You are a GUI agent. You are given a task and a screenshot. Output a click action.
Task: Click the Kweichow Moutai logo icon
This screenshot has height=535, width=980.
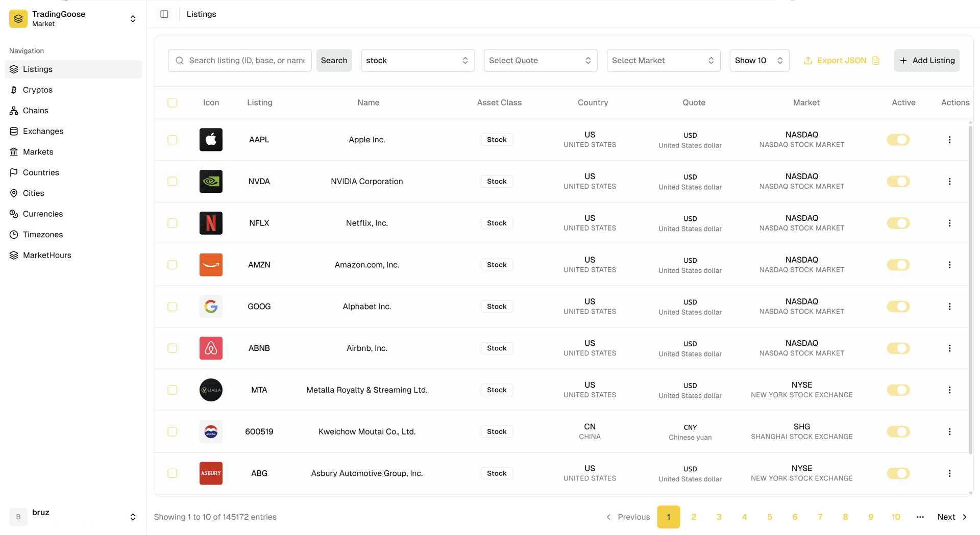[211, 431]
